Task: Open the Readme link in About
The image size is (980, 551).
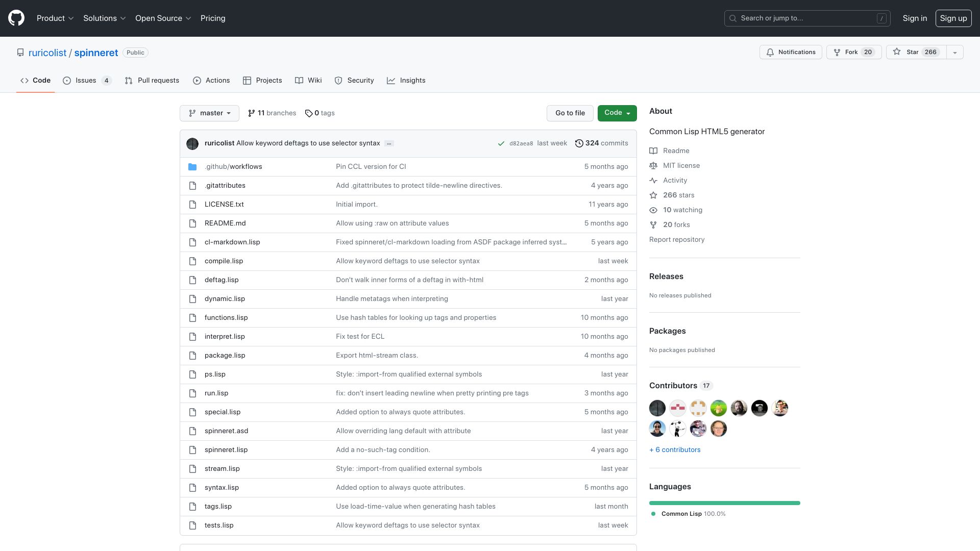Action: tap(669, 151)
